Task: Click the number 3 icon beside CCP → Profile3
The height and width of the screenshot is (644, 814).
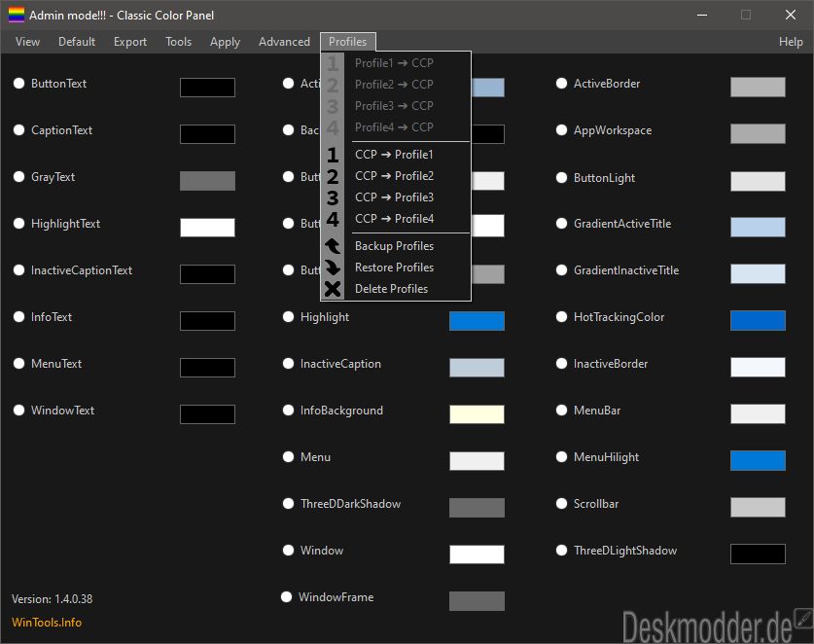Action: 333,197
